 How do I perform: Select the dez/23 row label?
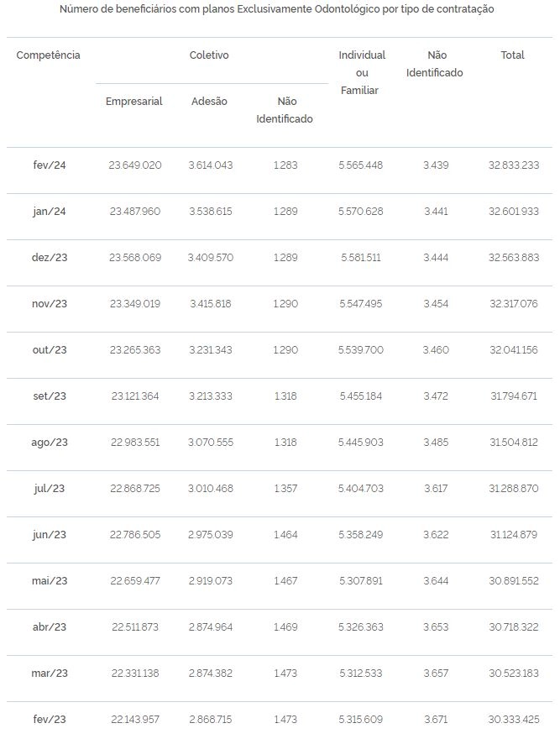(x=50, y=257)
